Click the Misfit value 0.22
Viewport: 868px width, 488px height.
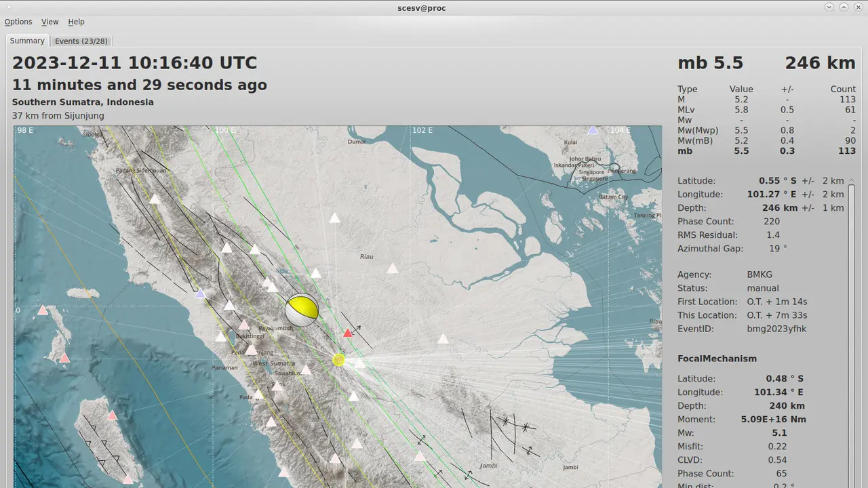777,447
